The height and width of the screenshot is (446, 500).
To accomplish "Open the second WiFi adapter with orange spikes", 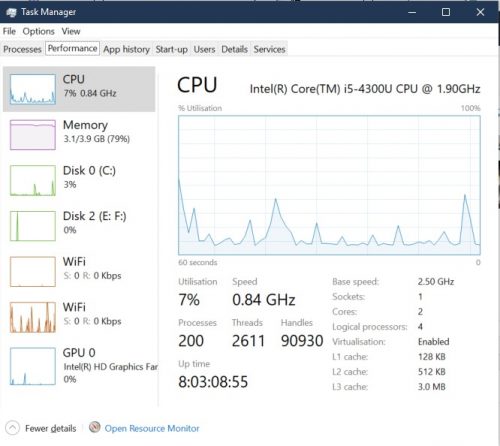I will click(x=33, y=317).
